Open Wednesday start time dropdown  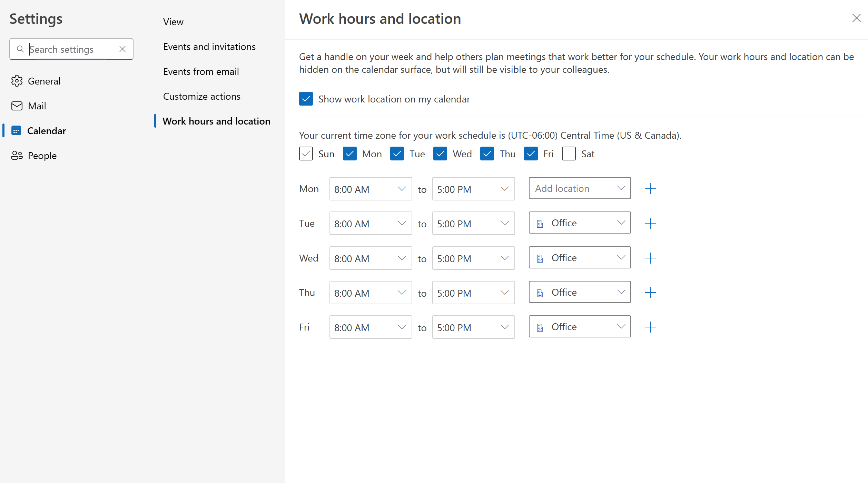(x=371, y=258)
